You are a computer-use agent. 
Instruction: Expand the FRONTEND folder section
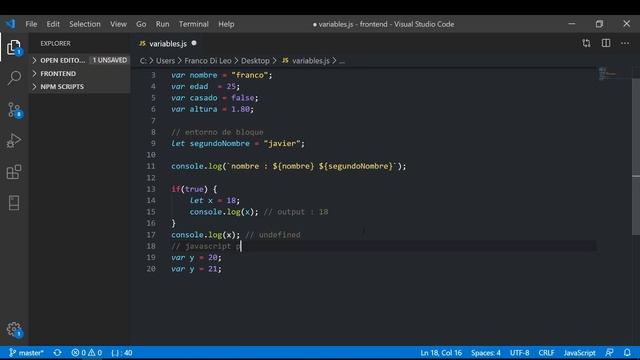(x=80, y=73)
